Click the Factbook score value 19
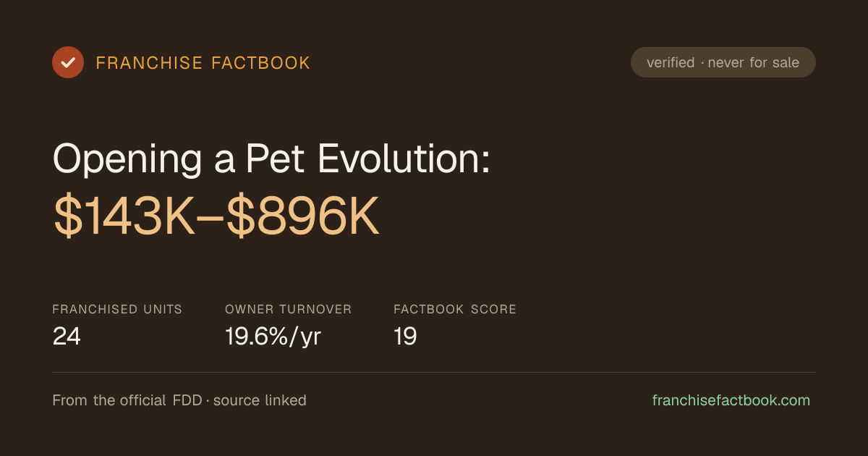Screen dimensions: 868x456 coord(405,337)
